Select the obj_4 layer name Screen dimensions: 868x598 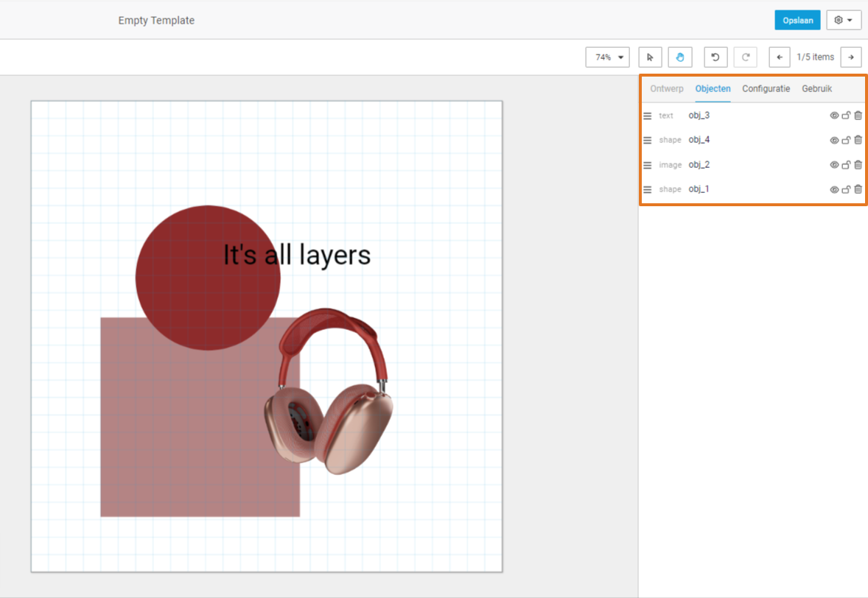[x=699, y=140]
